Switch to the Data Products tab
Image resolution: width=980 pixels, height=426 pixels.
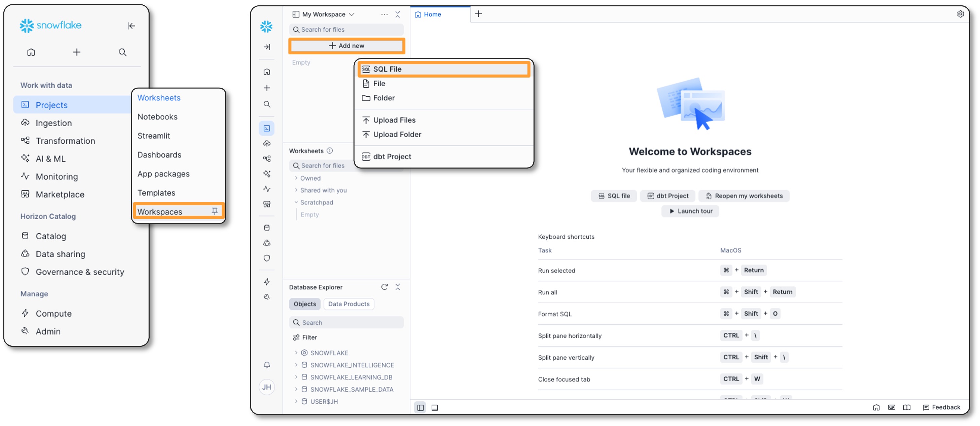349,303
